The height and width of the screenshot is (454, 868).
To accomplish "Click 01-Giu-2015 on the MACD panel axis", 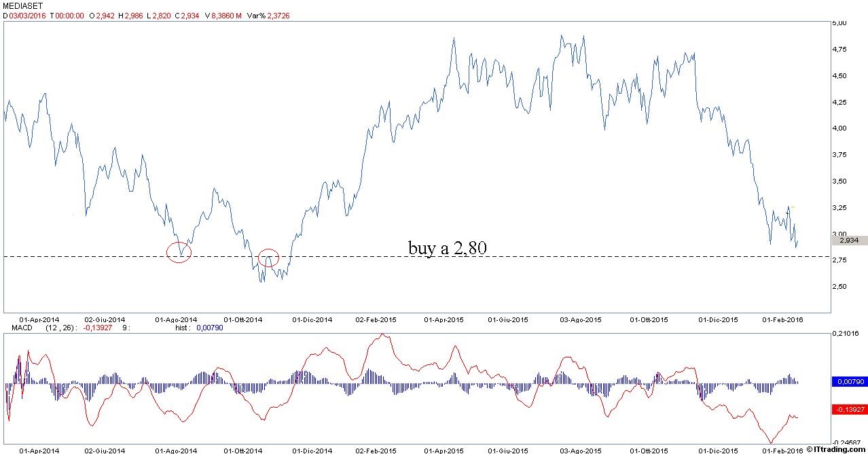I will [x=509, y=450].
